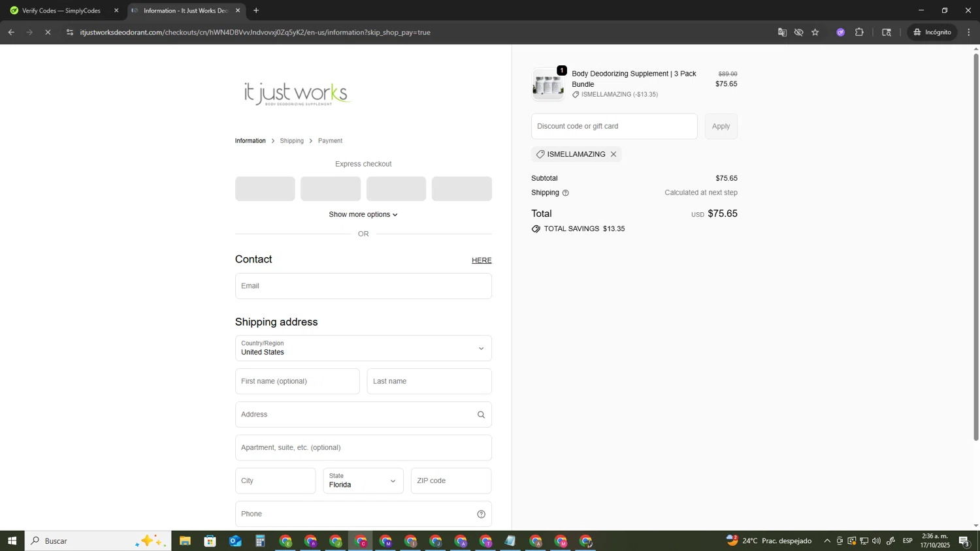
Task: Click the Apply discount button
Action: (x=721, y=126)
